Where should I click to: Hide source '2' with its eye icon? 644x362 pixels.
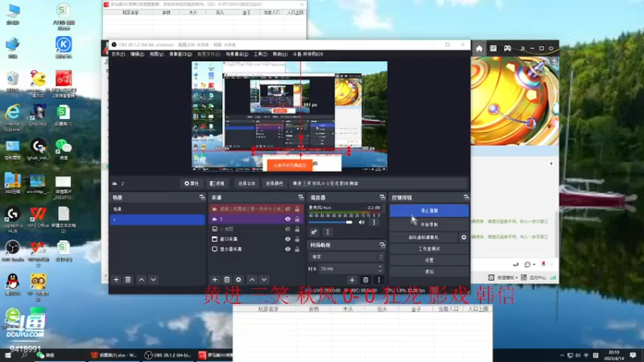(288, 219)
